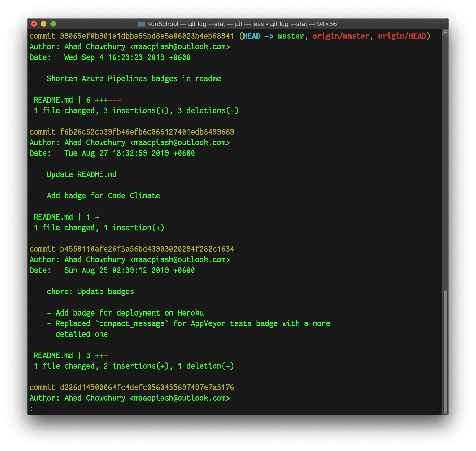
Task: Click stat line README.md | 3 ++-
Action: tap(71, 355)
